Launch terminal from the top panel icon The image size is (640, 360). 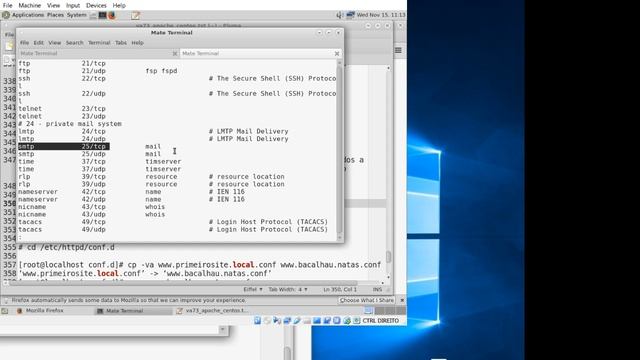click(x=102, y=16)
